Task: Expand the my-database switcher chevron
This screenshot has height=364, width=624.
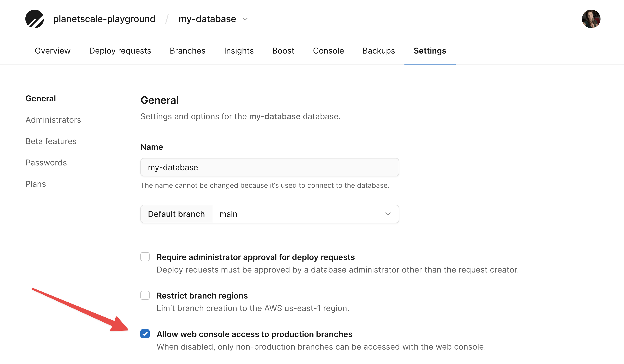Action: click(x=245, y=19)
